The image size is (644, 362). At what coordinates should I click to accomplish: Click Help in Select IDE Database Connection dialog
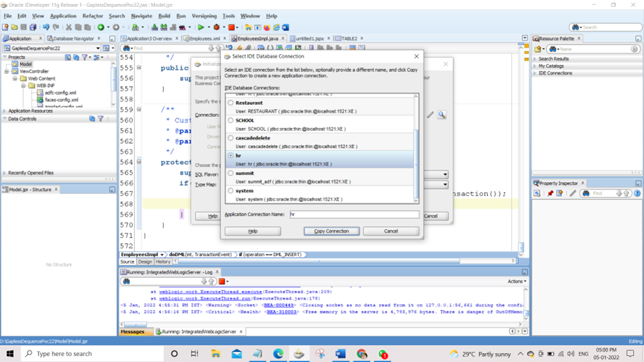pos(253,231)
